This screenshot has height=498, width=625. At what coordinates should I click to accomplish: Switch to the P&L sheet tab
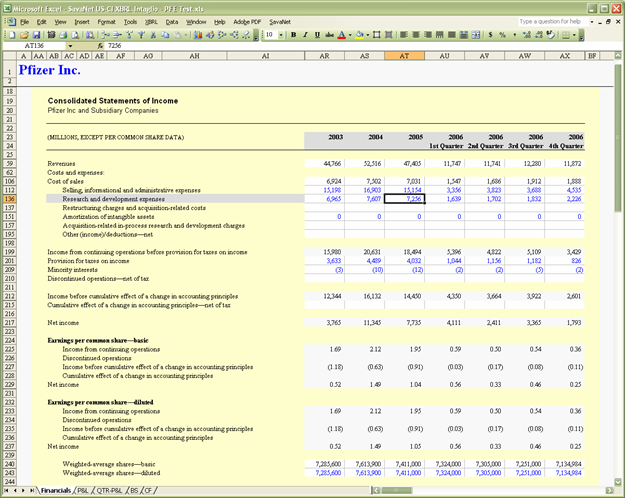pos(83,490)
